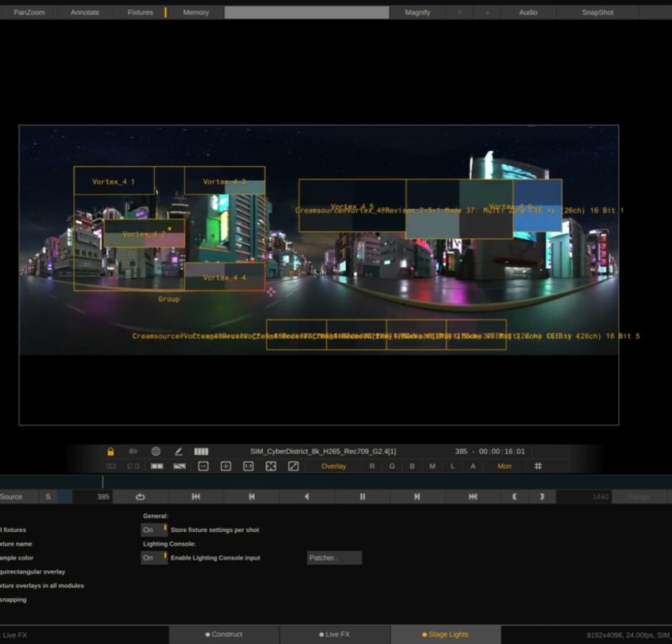Click the up arrow next to Magnify
This screenshot has width=672, height=644.
487,12
